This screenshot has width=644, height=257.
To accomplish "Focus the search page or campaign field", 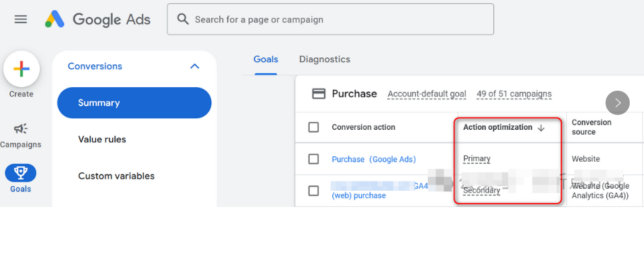I will coord(330,20).
